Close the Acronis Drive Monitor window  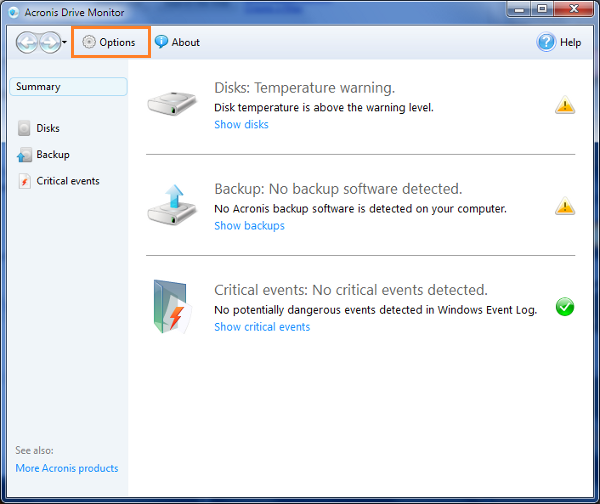click(573, 9)
